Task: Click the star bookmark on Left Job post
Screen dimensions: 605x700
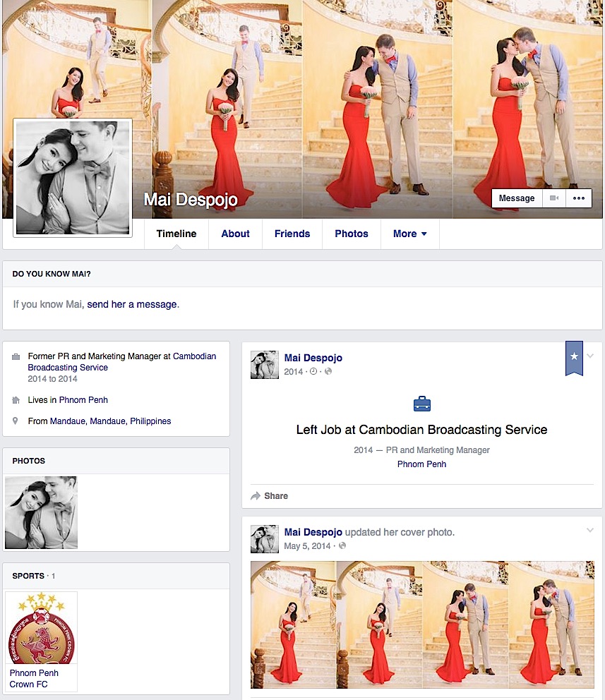Action: point(574,358)
